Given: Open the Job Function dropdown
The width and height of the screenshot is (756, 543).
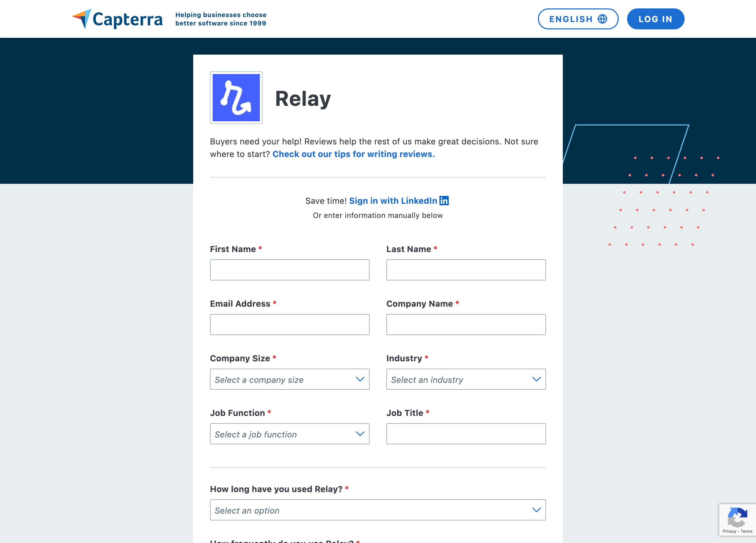Looking at the screenshot, I should click(x=290, y=434).
